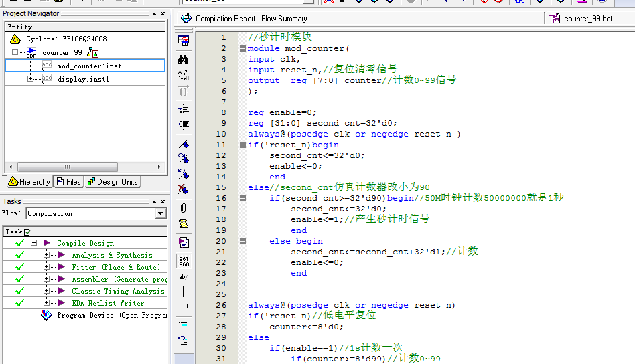635x364 pixels.
Task: Expand the Analysis & Synthesis task
Action: pyautogui.click(x=46, y=255)
